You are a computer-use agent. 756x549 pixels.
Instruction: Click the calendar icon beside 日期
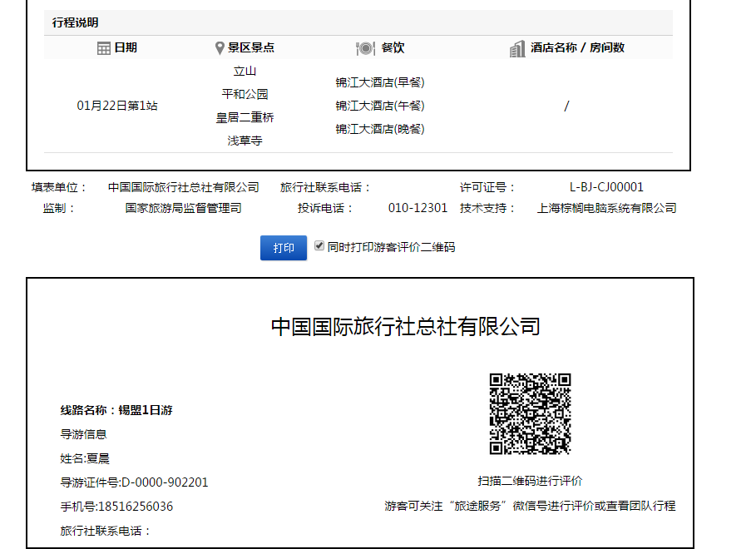[104, 48]
